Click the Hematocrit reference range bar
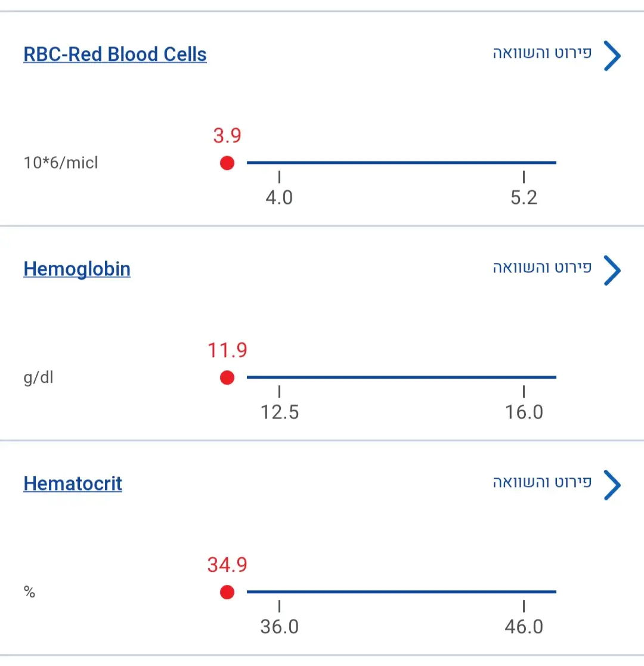 401,591
